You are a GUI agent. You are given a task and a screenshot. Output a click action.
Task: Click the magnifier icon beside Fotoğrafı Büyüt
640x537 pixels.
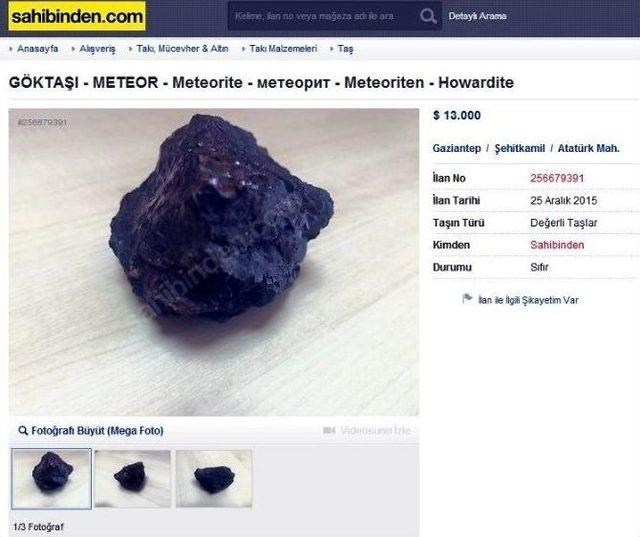[x=23, y=430]
